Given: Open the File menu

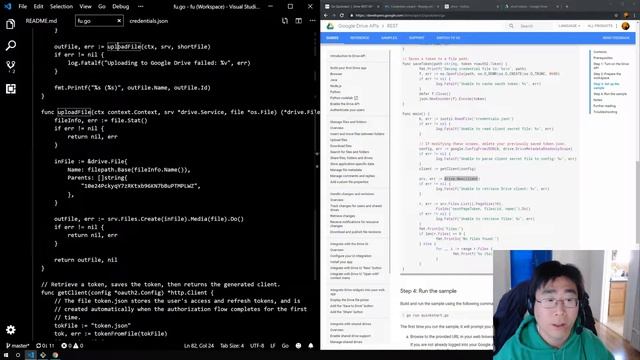Looking at the screenshot, I should pyautogui.click(x=23, y=7).
